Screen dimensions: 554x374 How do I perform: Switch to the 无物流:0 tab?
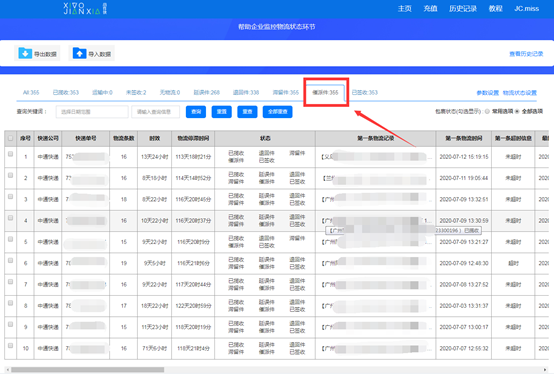(x=170, y=93)
